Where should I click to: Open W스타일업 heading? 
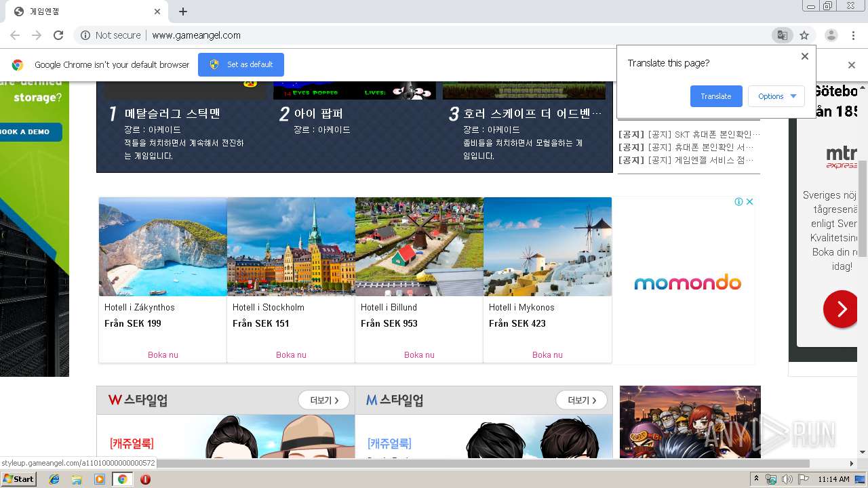[138, 400]
